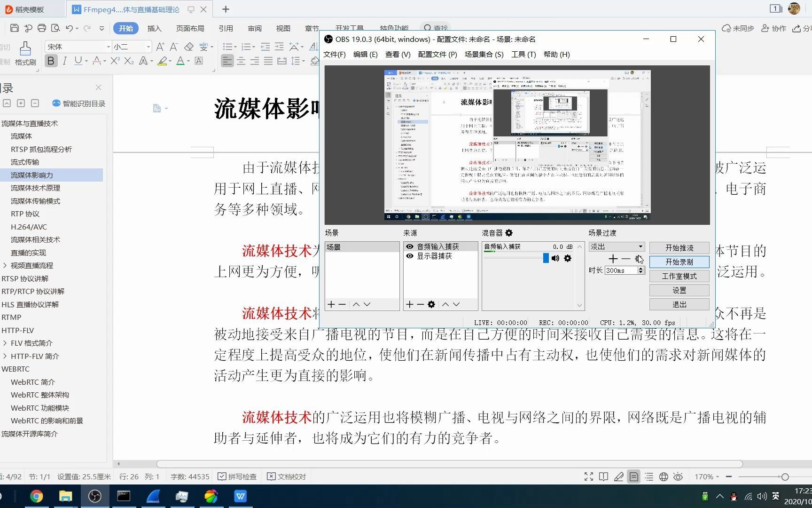This screenshot has height=508, width=812.
Task: Right align the paragraph text
Action: click(x=255, y=61)
